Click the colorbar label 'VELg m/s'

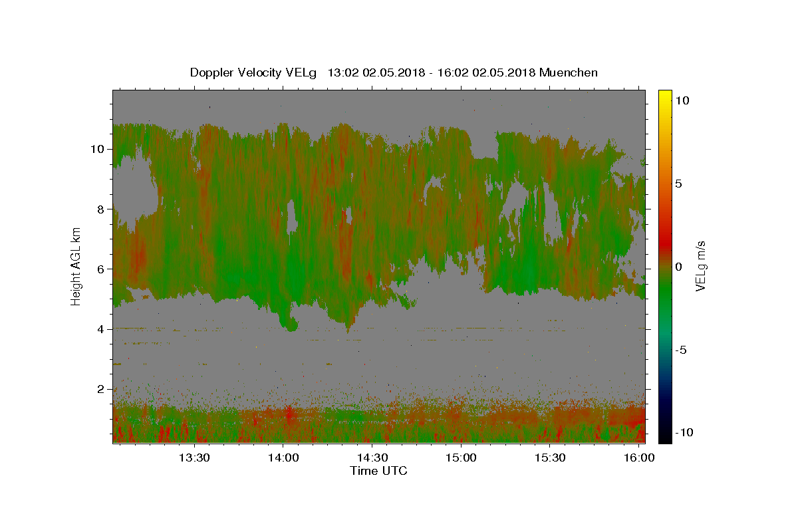(700, 266)
